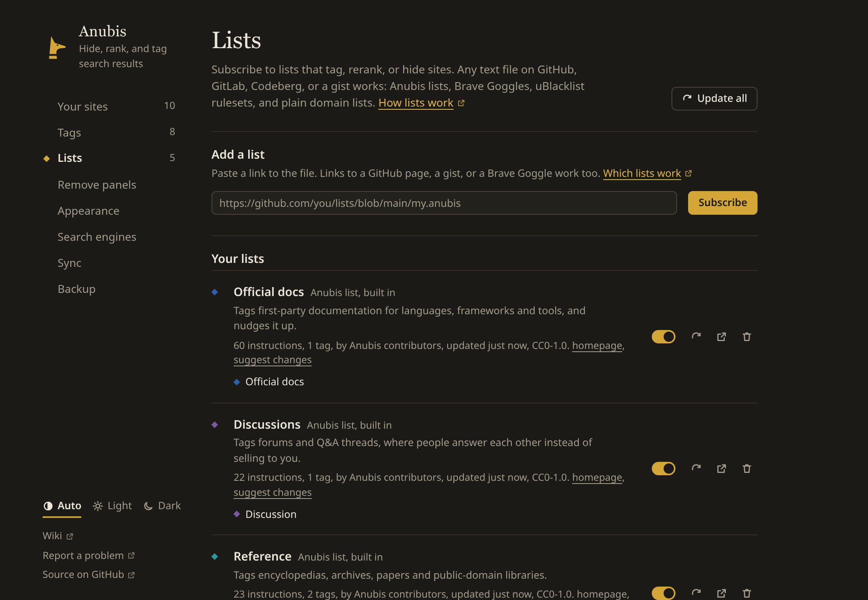Open the Wiki link
Image resolution: width=868 pixels, height=600 pixels.
point(58,536)
